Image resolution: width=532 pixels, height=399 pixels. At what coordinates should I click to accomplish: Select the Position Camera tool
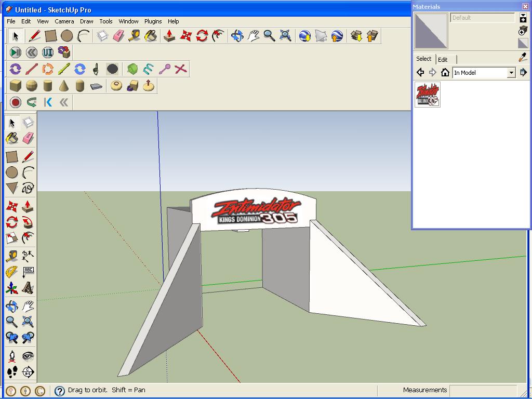click(12, 356)
